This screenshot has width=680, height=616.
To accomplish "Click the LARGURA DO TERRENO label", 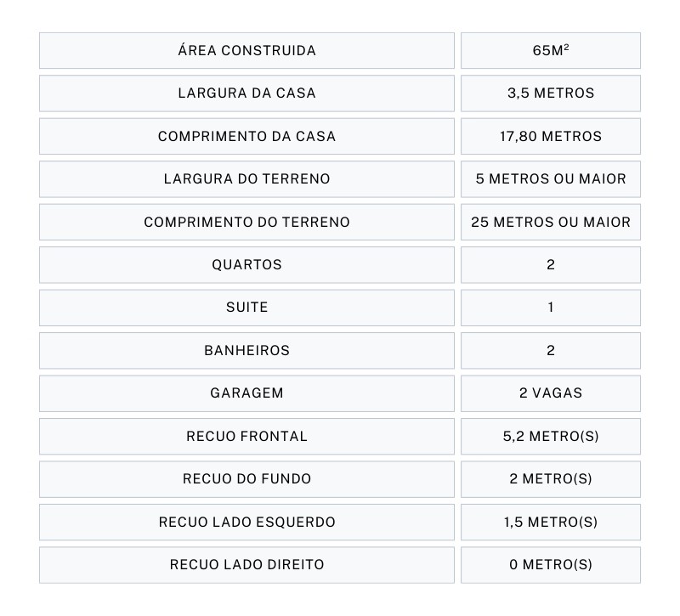I will [246, 179].
